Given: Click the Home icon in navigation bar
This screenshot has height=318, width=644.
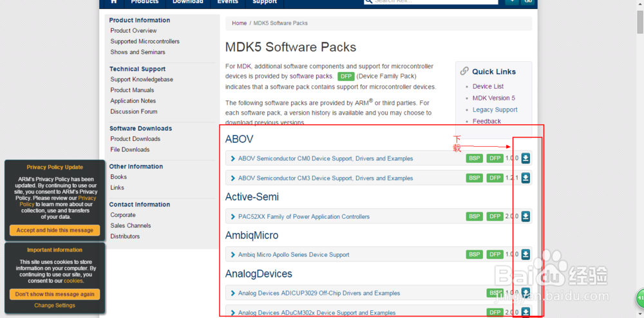Looking at the screenshot, I should click(114, 2).
